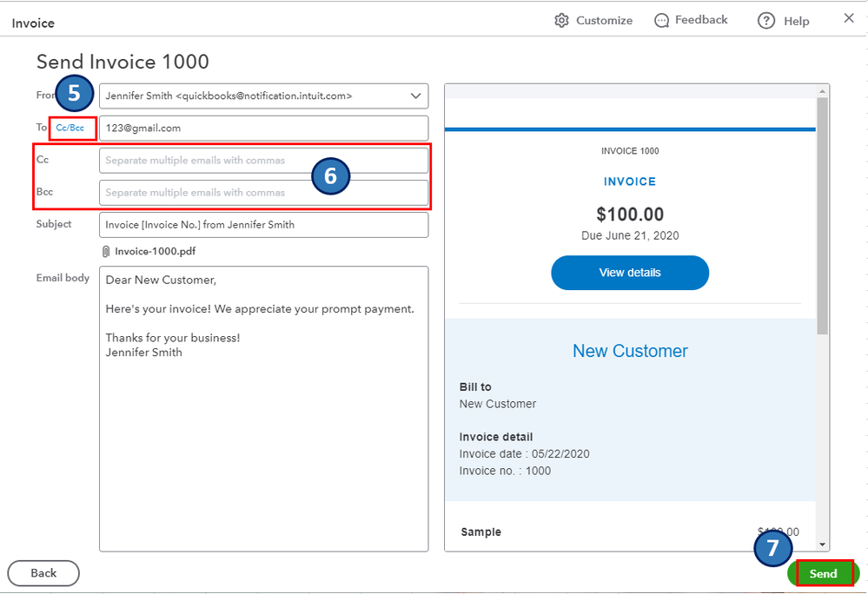The image size is (868, 594).
Task: Toggle the Cc/Bcc link
Action: click(70, 128)
